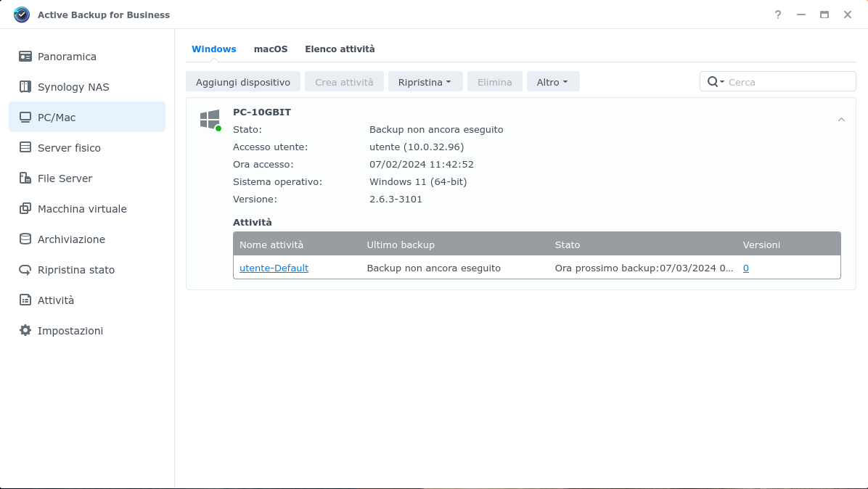Navigate to Macchina virtuale
This screenshot has height=489, width=868.
pos(87,208)
